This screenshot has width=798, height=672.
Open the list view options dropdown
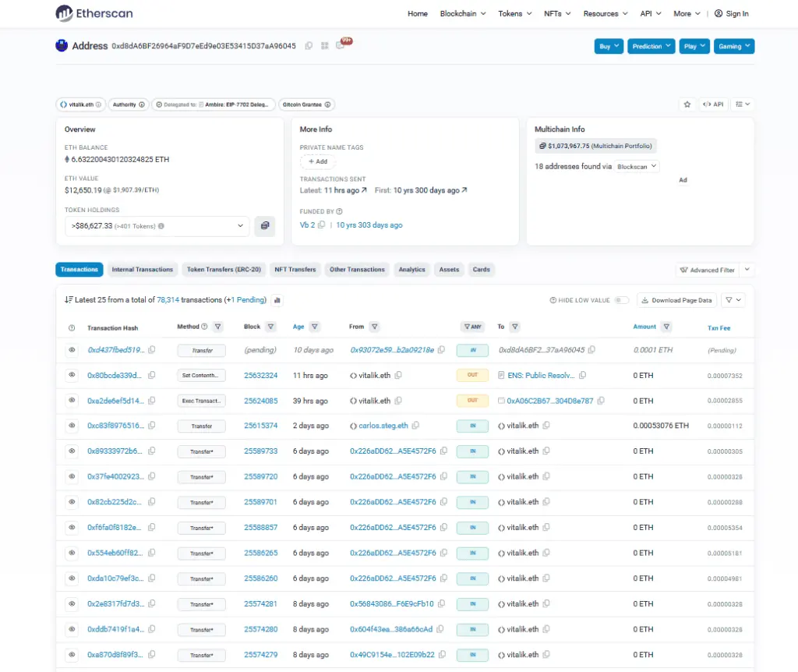click(743, 104)
